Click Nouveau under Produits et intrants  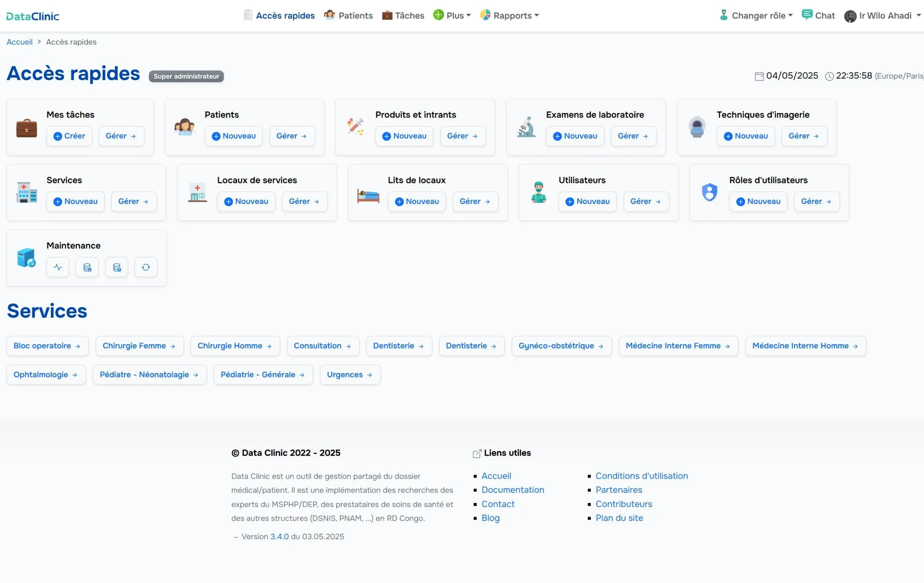404,136
